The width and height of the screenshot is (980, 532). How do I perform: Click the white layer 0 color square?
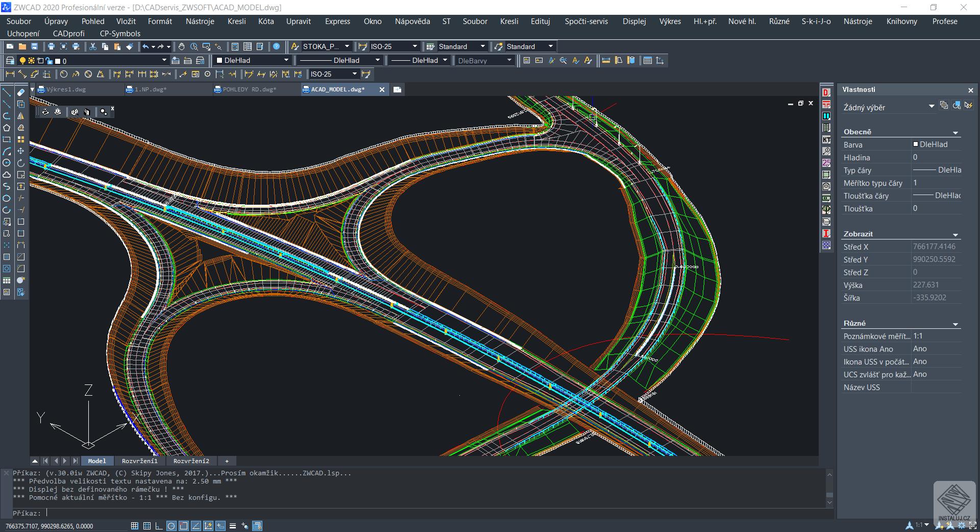57,61
